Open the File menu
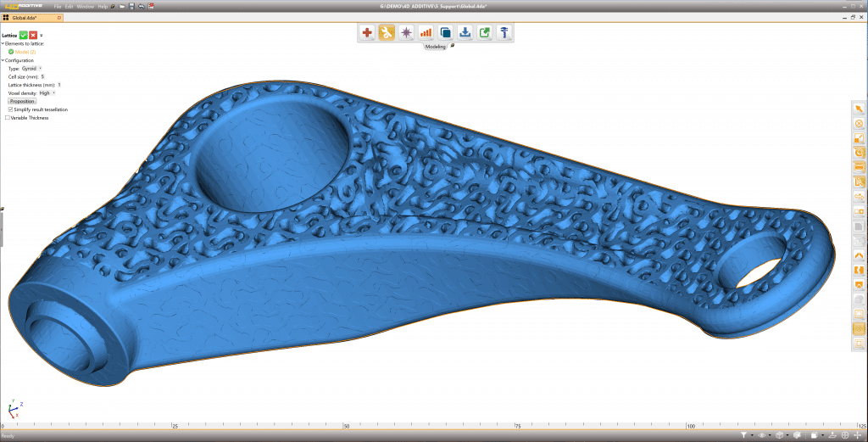Viewport: 868px width, 442px height. 58,6
